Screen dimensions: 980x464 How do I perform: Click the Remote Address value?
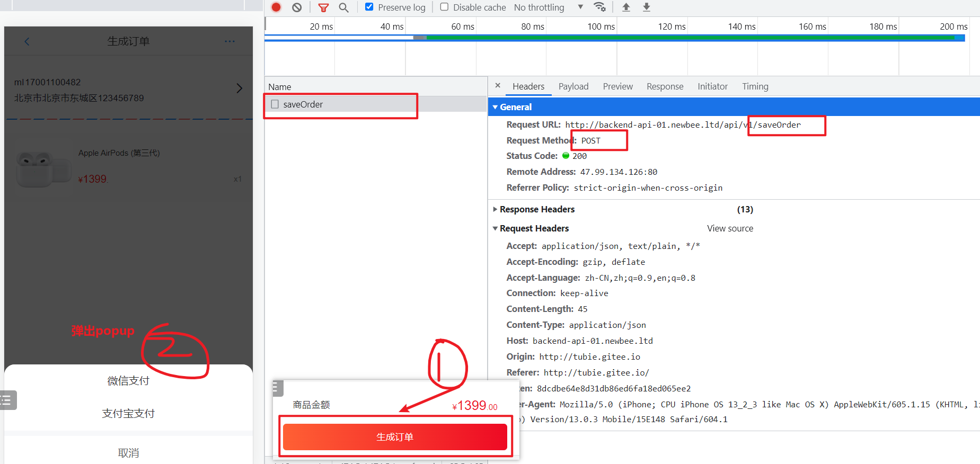[x=619, y=172]
